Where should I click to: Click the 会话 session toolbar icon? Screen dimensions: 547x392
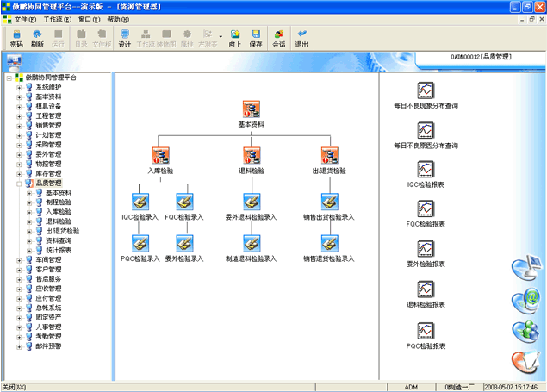279,38
